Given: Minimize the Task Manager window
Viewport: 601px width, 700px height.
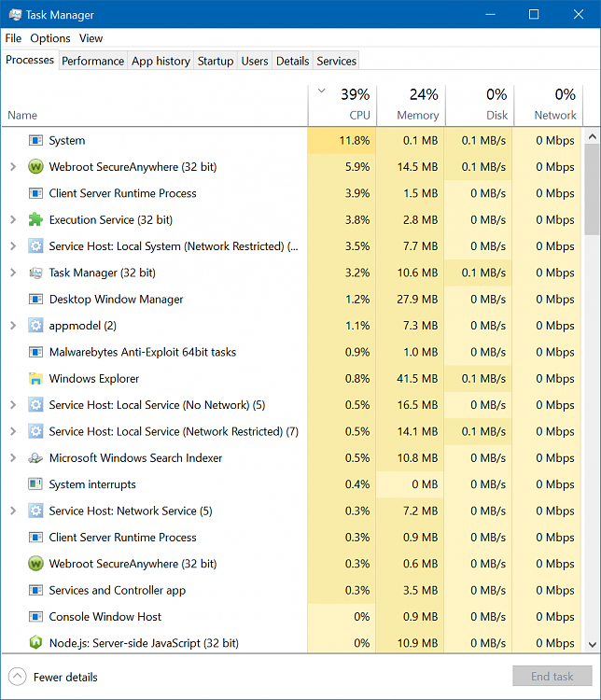Looking at the screenshot, I should pyautogui.click(x=490, y=14).
